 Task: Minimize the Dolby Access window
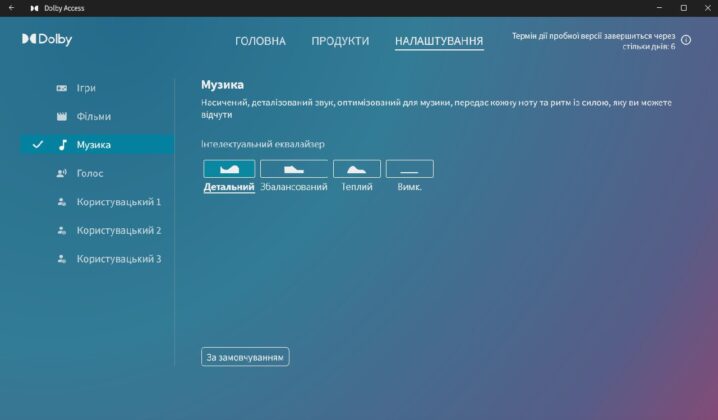coord(659,8)
